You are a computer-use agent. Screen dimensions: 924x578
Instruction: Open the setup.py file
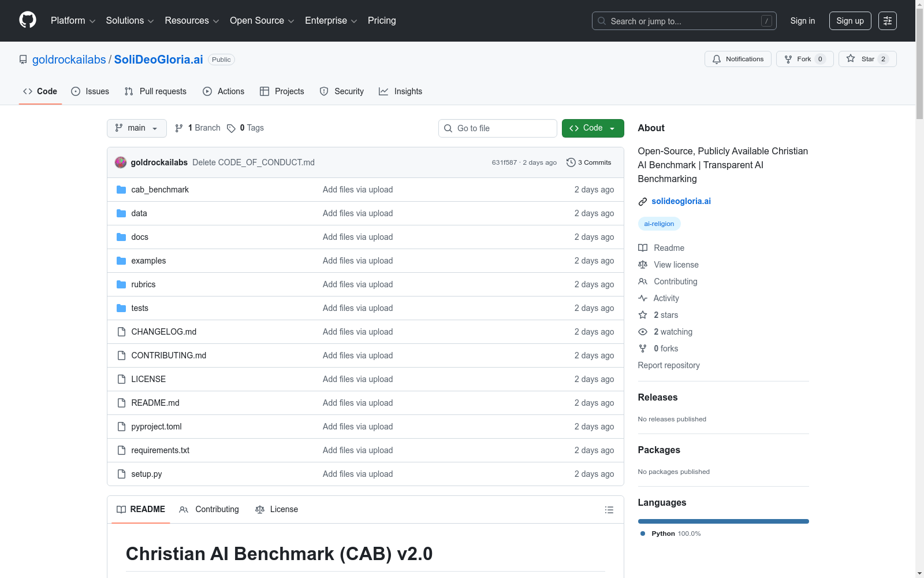tap(147, 474)
